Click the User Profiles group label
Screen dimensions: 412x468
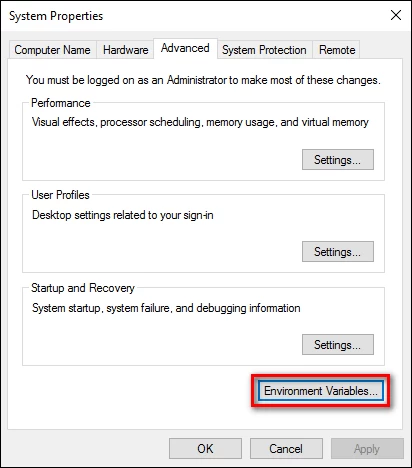(x=60, y=195)
